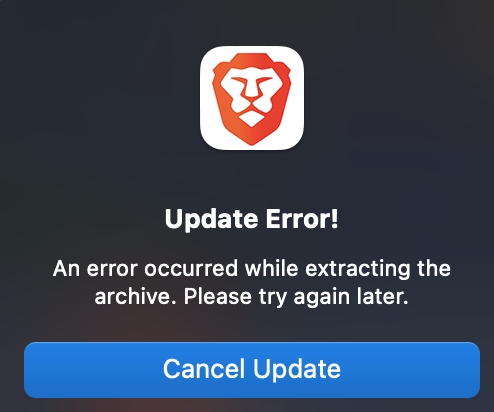This screenshot has height=412, width=494.
Task: Click the word 'again' in the message
Action: tap(322, 297)
